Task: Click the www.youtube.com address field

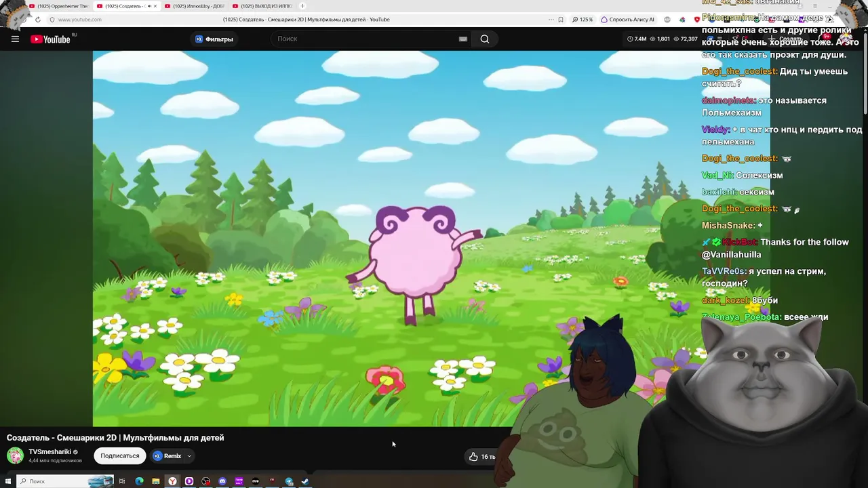Action: pyautogui.click(x=80, y=20)
